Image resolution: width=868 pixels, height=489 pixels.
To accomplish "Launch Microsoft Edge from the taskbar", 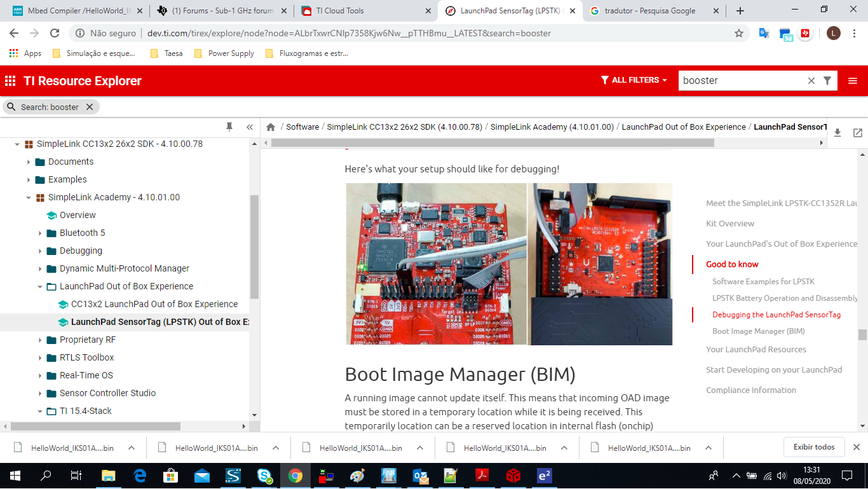I will pyautogui.click(x=140, y=475).
